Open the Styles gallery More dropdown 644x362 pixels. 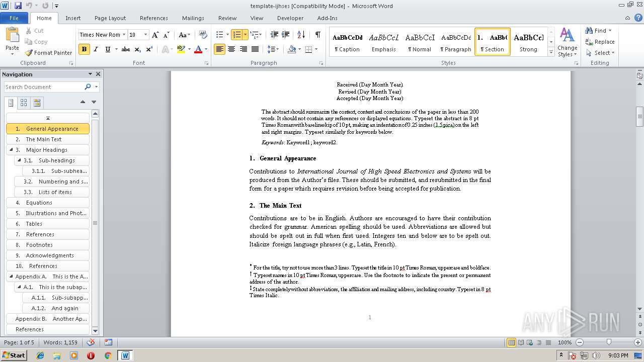click(x=551, y=52)
